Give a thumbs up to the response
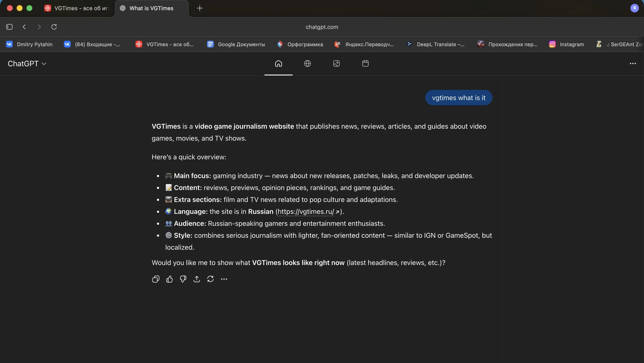Viewport: 644px width, 363px height. coord(169,279)
